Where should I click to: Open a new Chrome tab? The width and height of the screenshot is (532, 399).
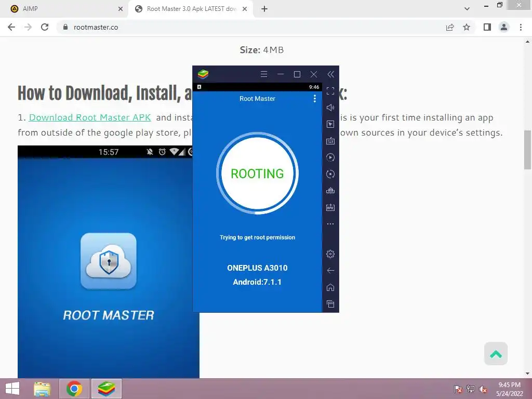(x=264, y=9)
